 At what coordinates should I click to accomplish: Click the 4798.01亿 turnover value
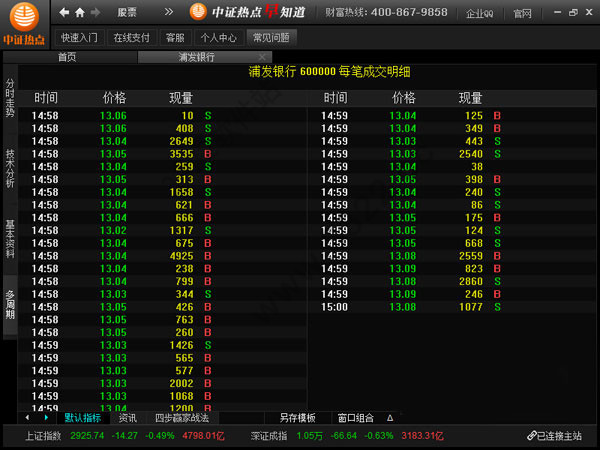203,436
